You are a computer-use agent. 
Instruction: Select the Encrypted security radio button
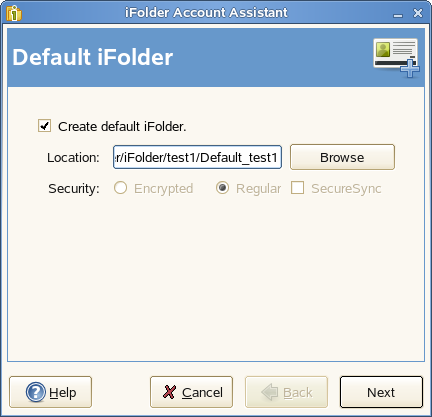click(x=120, y=188)
